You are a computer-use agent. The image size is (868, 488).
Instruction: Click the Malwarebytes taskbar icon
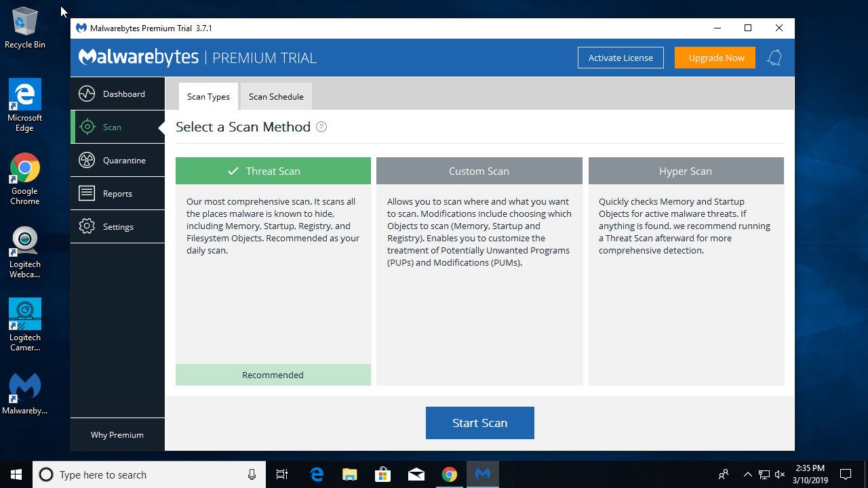483,474
